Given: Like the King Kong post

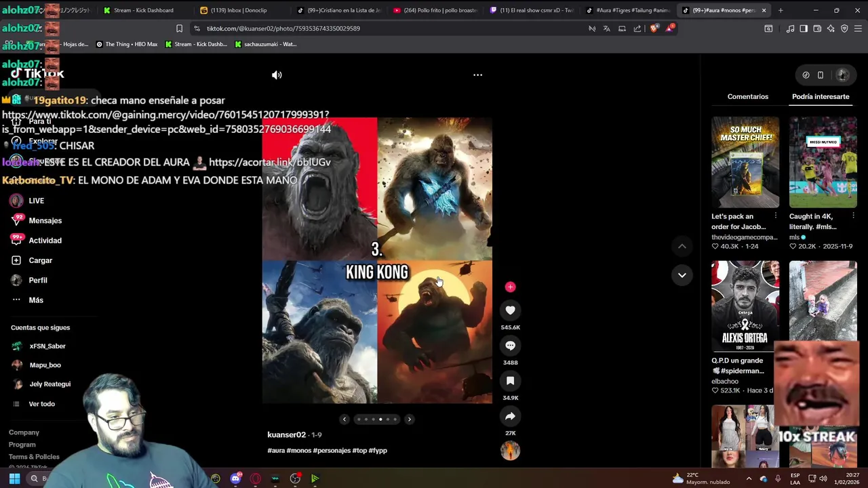Looking at the screenshot, I should click(511, 310).
